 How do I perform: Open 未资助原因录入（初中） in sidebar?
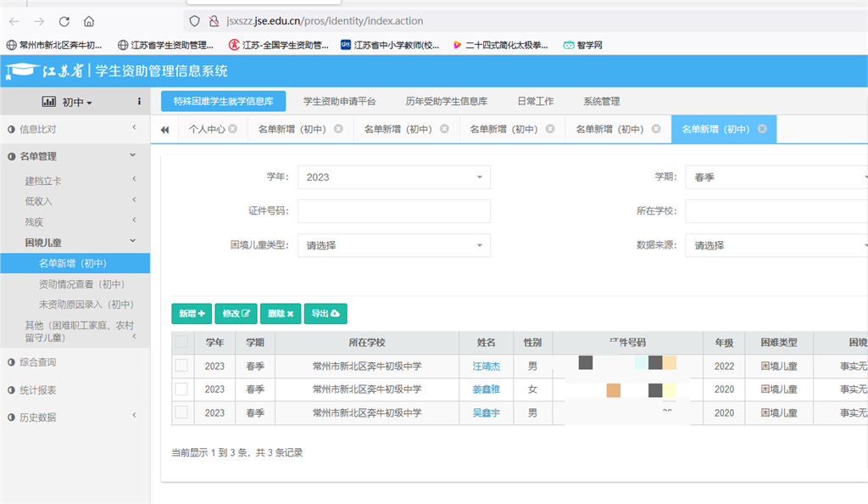86,305
